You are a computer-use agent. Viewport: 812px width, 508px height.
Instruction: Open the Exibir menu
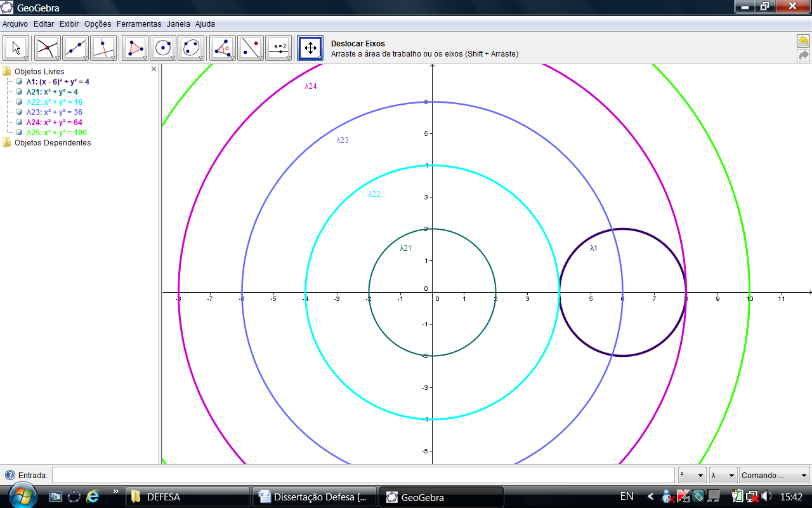click(69, 24)
